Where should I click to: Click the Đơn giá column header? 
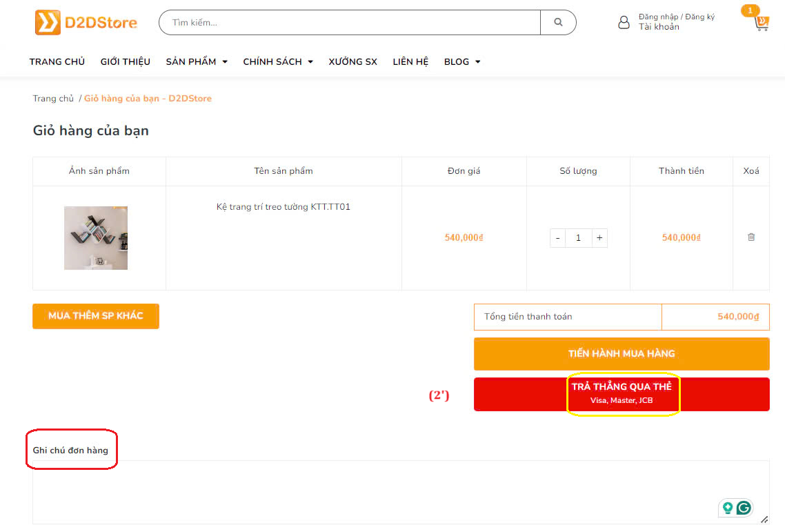tap(464, 171)
